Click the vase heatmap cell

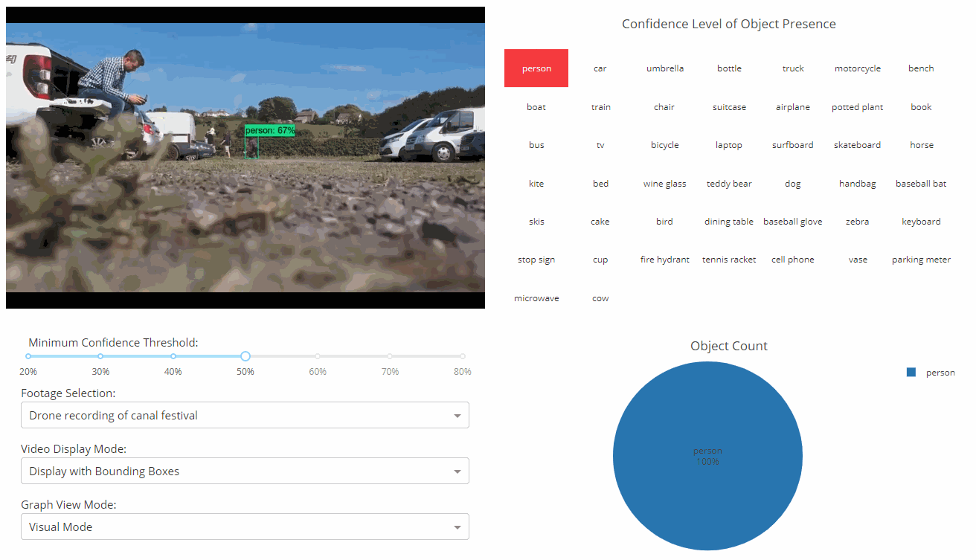[x=858, y=260]
